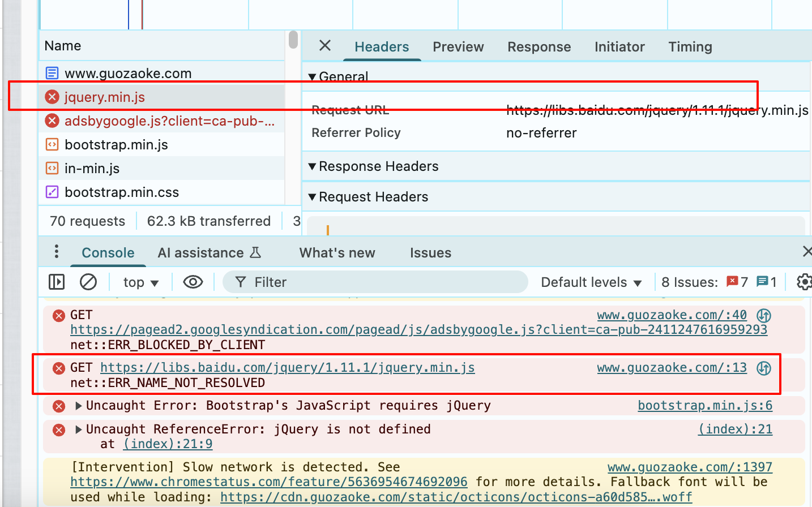812x507 pixels.
Task: Click the network request icon beside www.guozaoke.com/:13
Action: (x=764, y=368)
